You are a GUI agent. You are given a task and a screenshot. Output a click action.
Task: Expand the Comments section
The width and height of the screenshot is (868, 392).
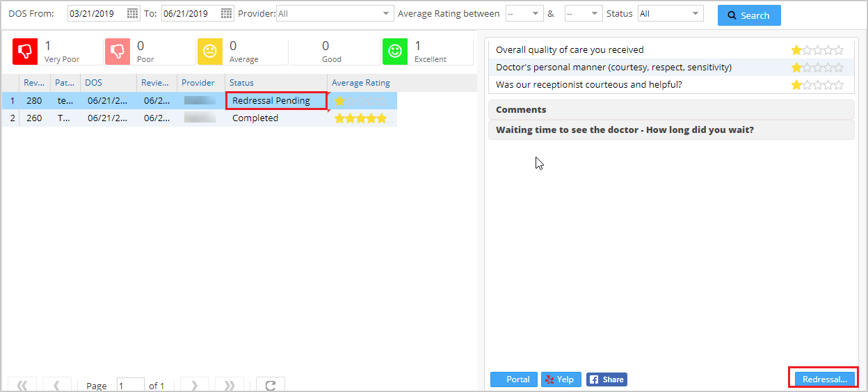click(670, 110)
